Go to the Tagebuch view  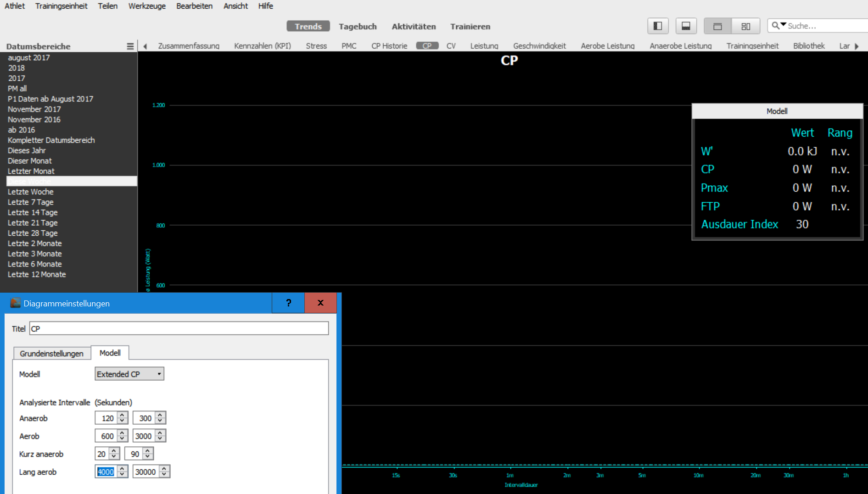[x=358, y=27]
